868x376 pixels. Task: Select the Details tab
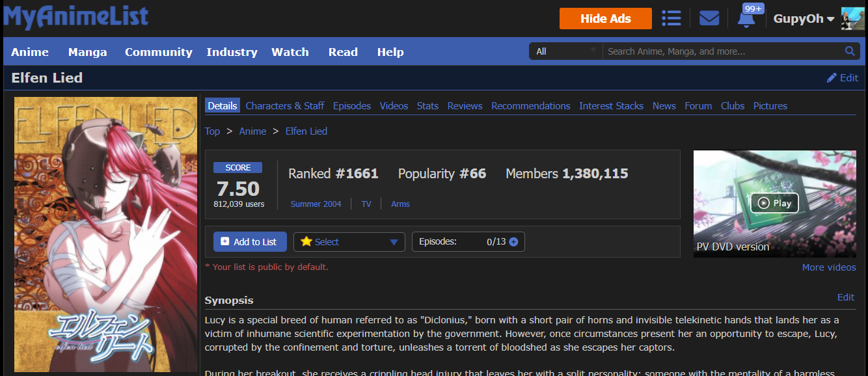tap(223, 105)
